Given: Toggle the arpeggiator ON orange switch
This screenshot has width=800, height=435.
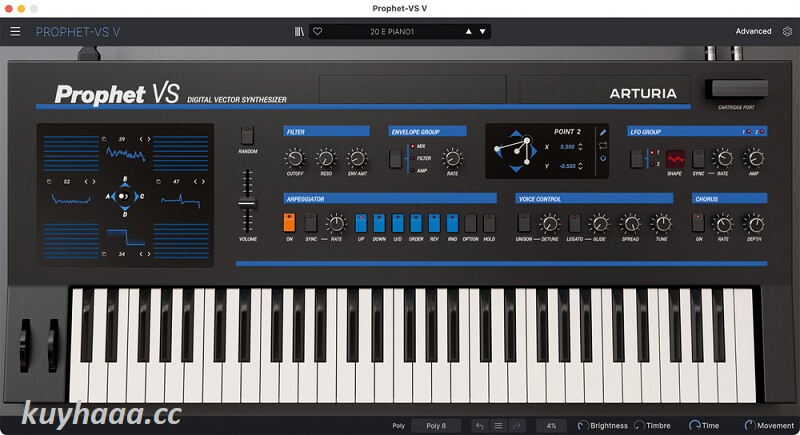Looking at the screenshot, I should (x=289, y=223).
